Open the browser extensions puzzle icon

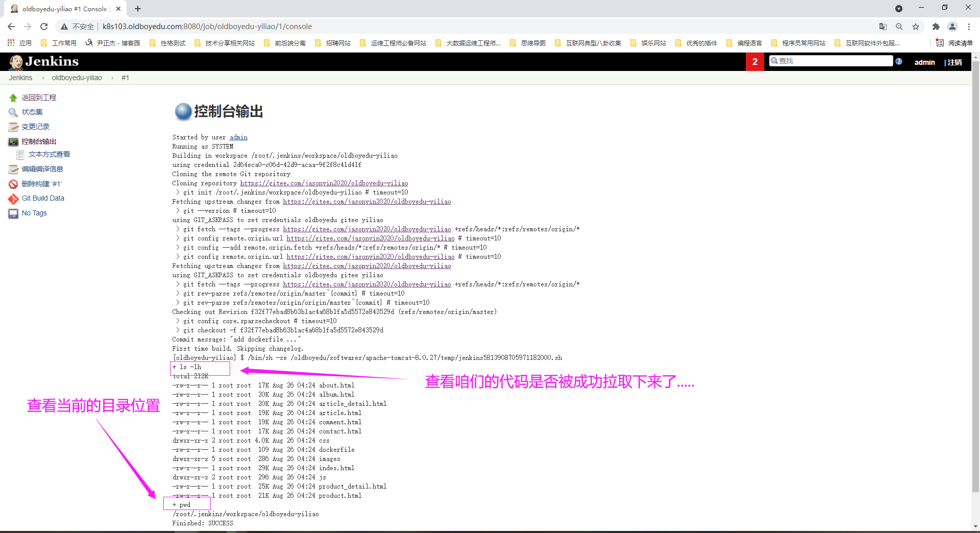(936, 27)
